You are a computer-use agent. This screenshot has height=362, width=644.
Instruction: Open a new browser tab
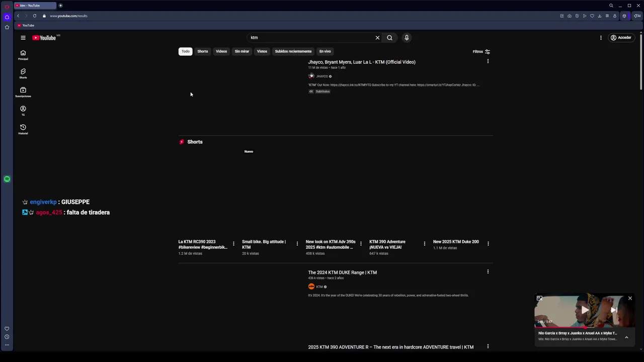pos(60,6)
